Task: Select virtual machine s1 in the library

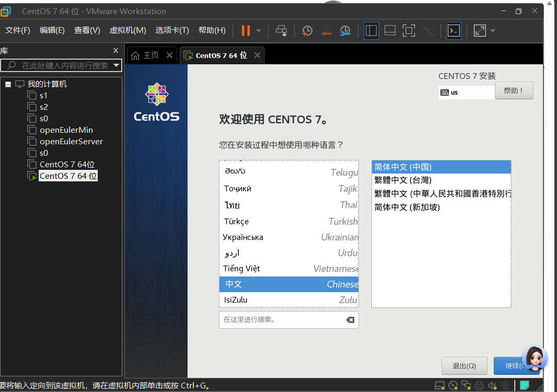Action: (43, 96)
